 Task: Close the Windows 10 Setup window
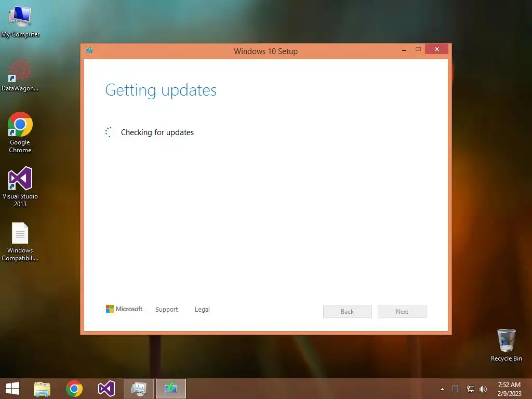pyautogui.click(x=436, y=49)
